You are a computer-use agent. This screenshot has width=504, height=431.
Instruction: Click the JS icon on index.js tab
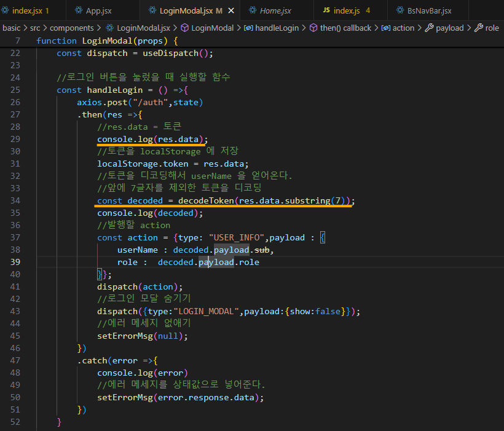coord(326,10)
